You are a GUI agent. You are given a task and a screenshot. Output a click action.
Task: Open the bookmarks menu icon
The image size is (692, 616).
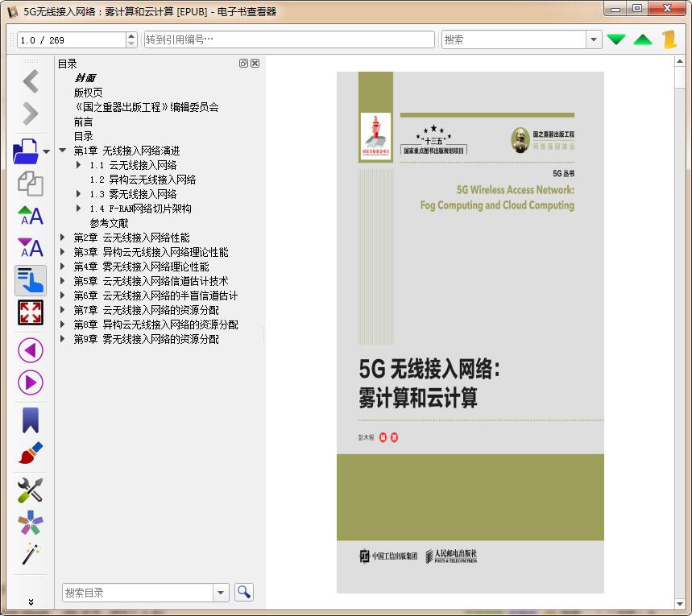[31, 420]
